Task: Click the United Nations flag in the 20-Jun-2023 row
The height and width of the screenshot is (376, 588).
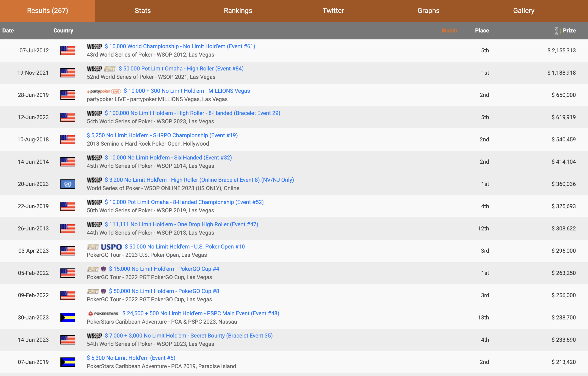Action: coord(68,184)
